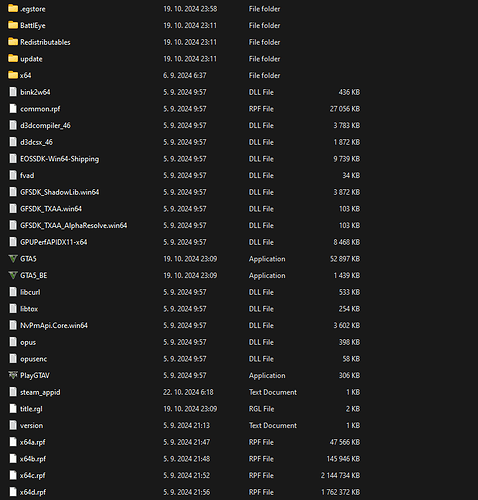Click the 8 468 KB size value
This screenshot has width=478, height=500.
tap(347, 242)
